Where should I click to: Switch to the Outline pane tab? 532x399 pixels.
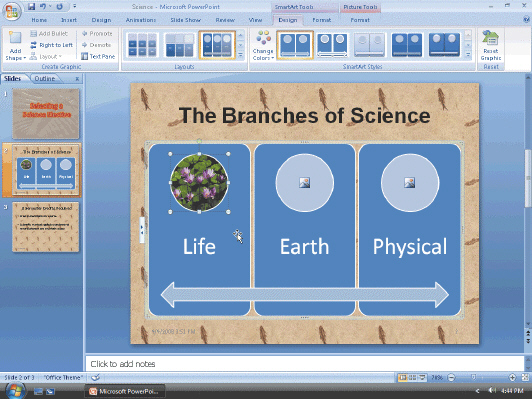tap(44, 78)
